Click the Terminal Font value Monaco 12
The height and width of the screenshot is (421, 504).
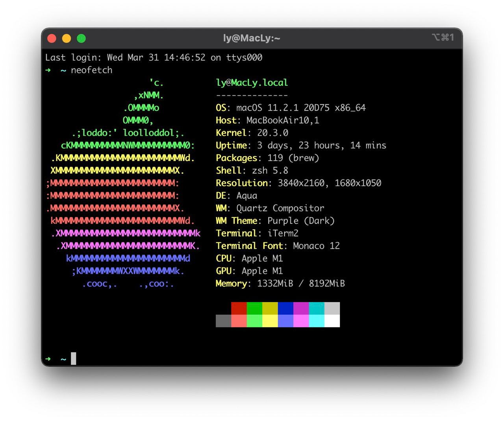316,246
